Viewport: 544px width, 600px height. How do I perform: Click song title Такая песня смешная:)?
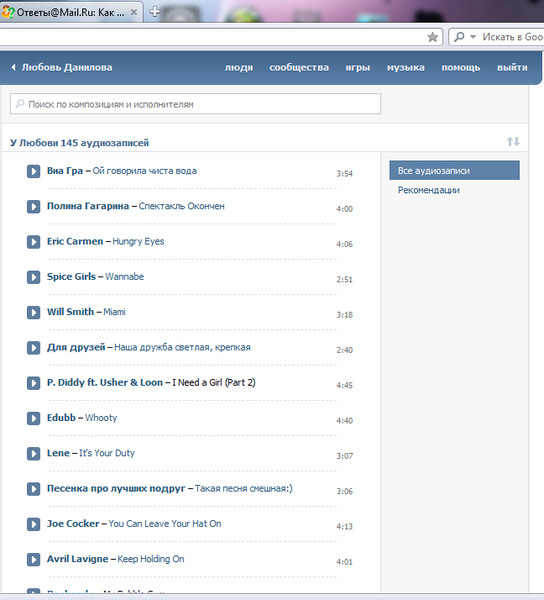tap(244, 489)
